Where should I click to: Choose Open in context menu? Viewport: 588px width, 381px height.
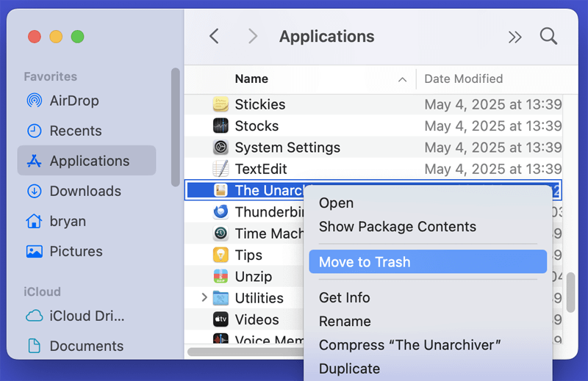pos(336,203)
